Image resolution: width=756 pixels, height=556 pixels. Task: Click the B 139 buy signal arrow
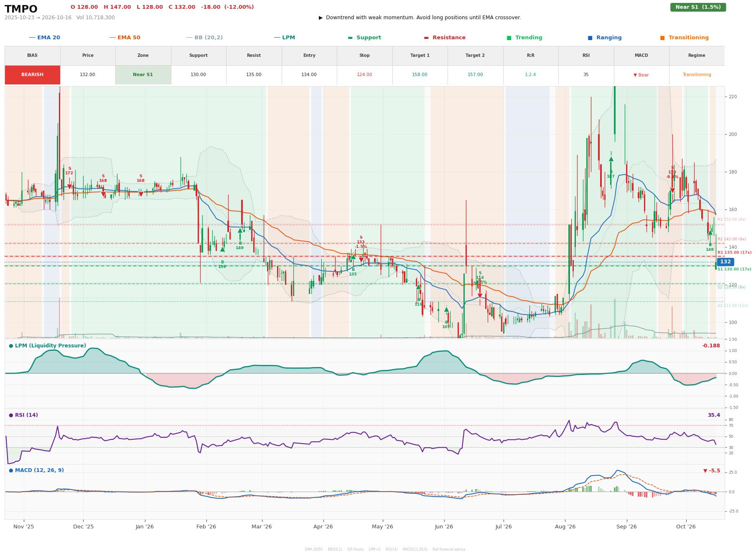tap(222, 249)
